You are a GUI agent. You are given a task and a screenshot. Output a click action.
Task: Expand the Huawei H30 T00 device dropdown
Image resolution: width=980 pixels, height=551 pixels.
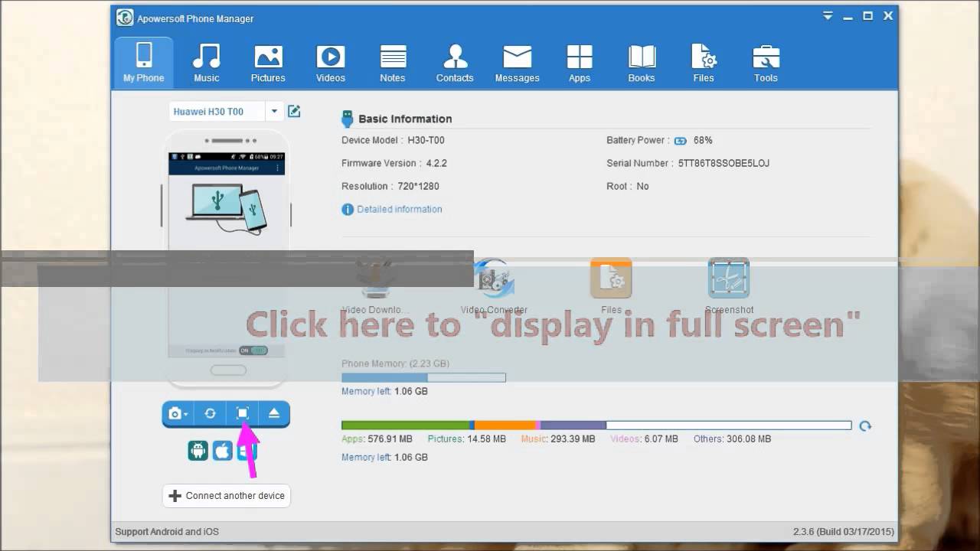point(274,112)
